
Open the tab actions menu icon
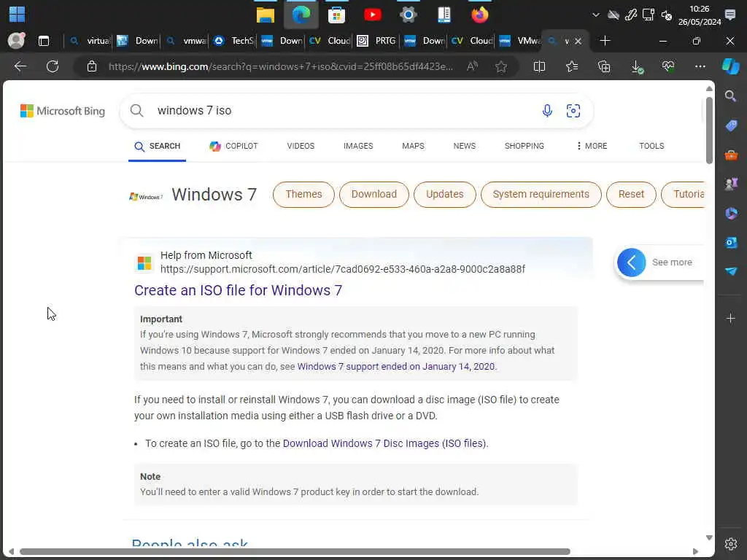44,41
